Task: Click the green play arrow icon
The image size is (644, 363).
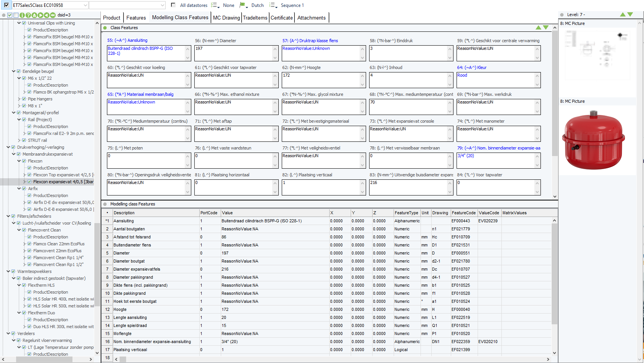Action: pos(40,15)
